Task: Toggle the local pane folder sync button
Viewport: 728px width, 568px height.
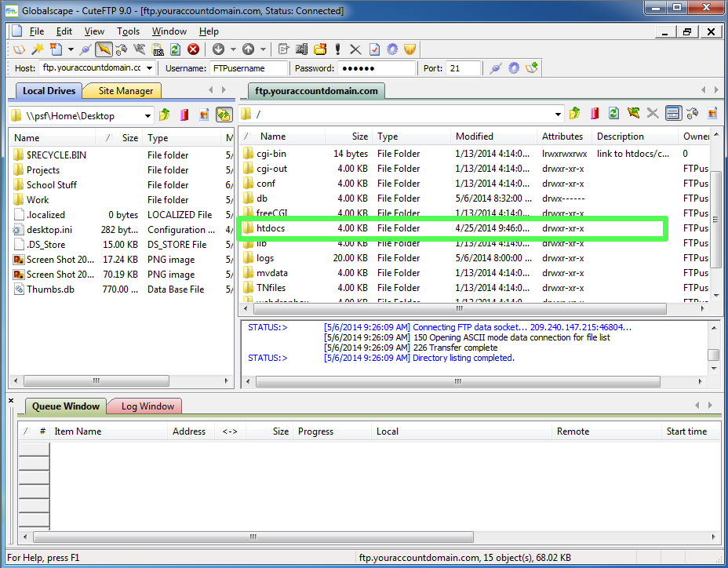Action: [x=224, y=115]
